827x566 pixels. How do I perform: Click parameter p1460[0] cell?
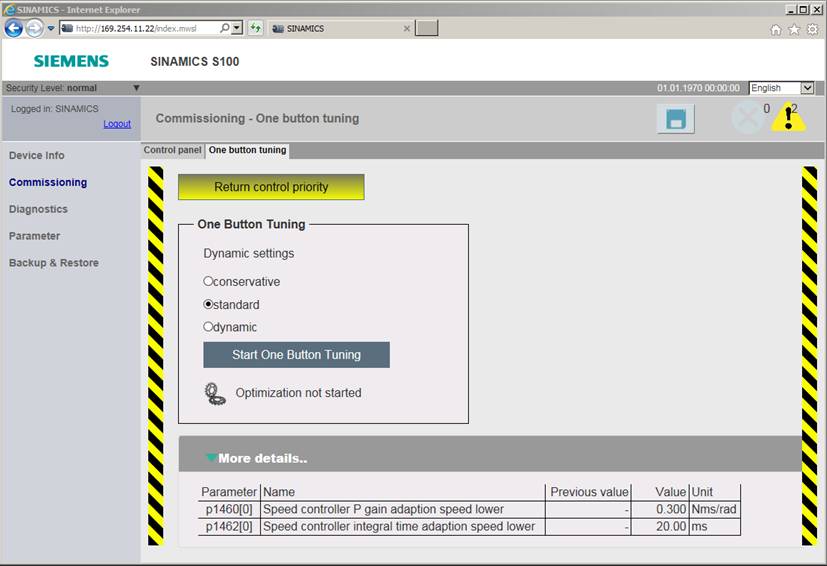[229, 510]
